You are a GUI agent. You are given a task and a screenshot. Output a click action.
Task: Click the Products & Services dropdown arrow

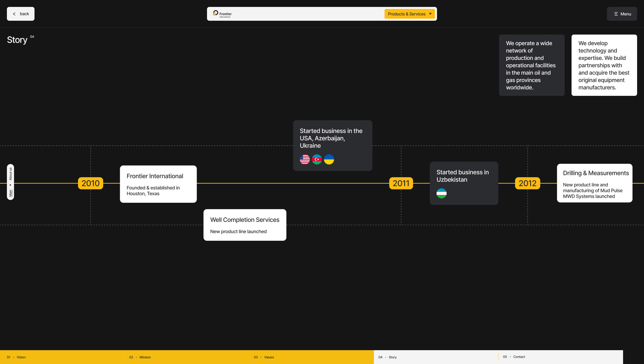coord(430,14)
